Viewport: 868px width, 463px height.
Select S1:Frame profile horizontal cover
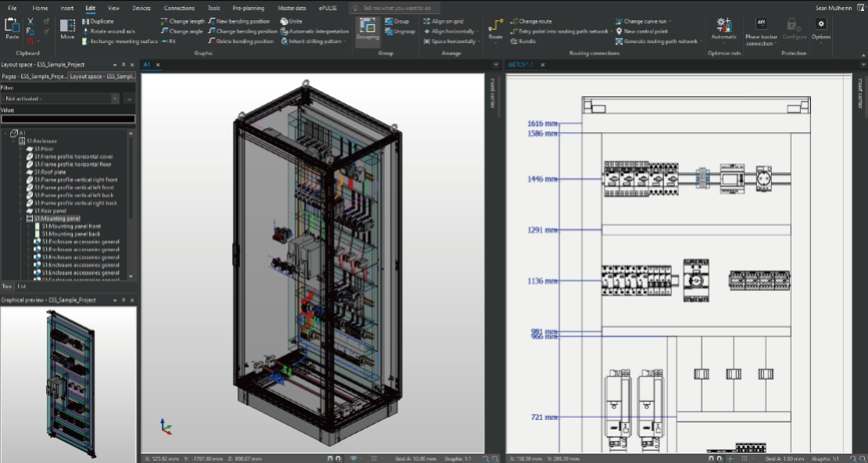[73, 156]
